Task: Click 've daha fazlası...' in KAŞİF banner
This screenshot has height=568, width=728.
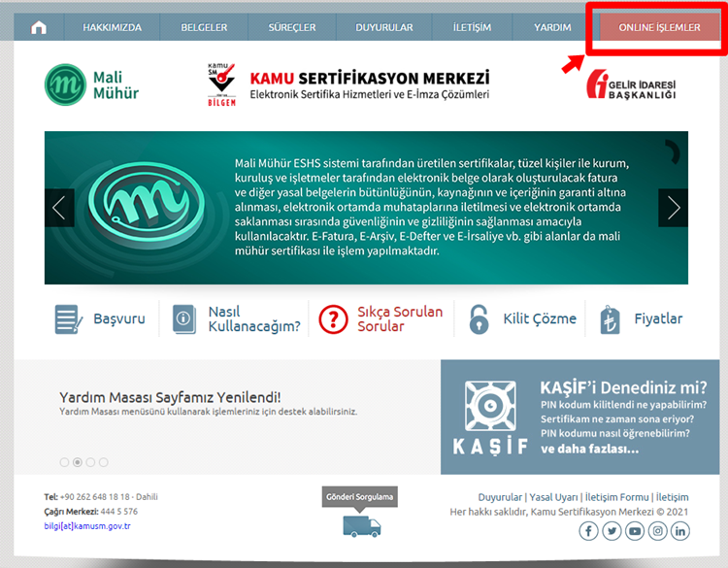Action: [x=589, y=450]
